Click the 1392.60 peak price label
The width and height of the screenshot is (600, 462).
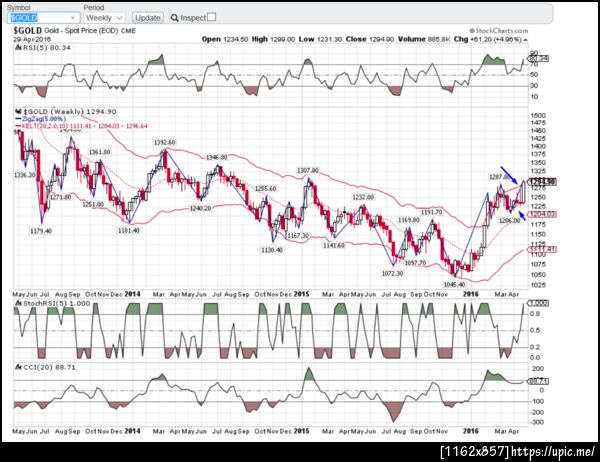point(165,142)
